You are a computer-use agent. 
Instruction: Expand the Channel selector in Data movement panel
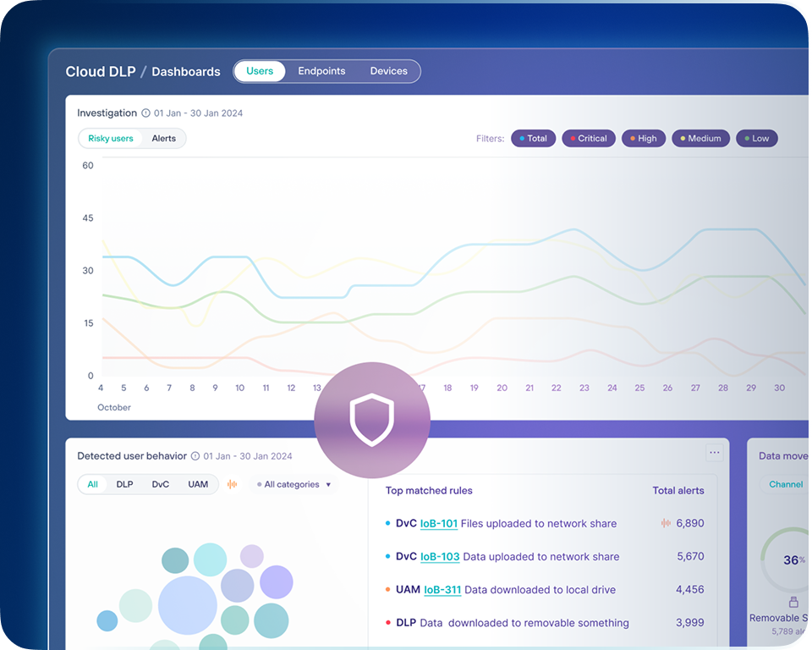click(x=786, y=484)
